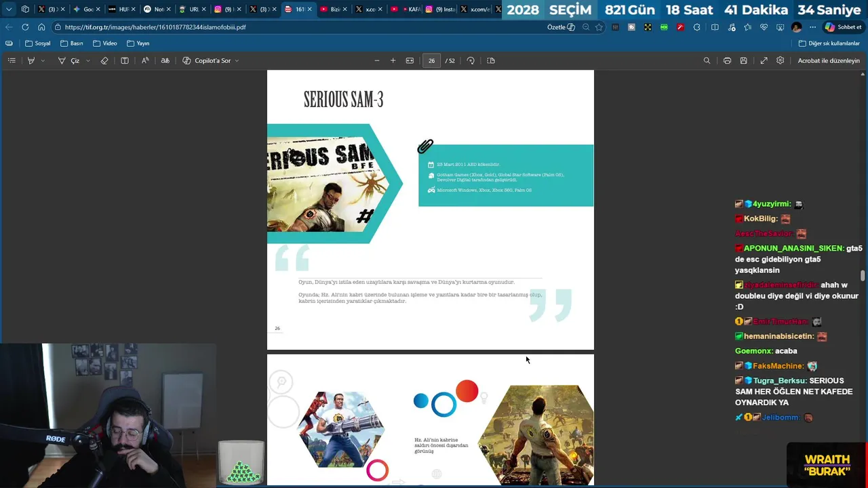
Task: Select the Çiz draw tool
Action: pos(69,60)
